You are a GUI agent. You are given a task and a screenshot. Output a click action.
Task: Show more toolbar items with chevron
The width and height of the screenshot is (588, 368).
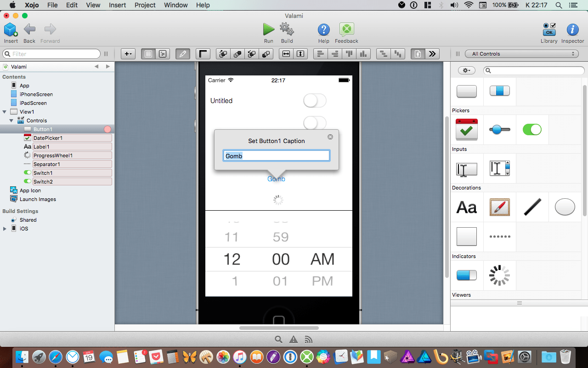432,54
